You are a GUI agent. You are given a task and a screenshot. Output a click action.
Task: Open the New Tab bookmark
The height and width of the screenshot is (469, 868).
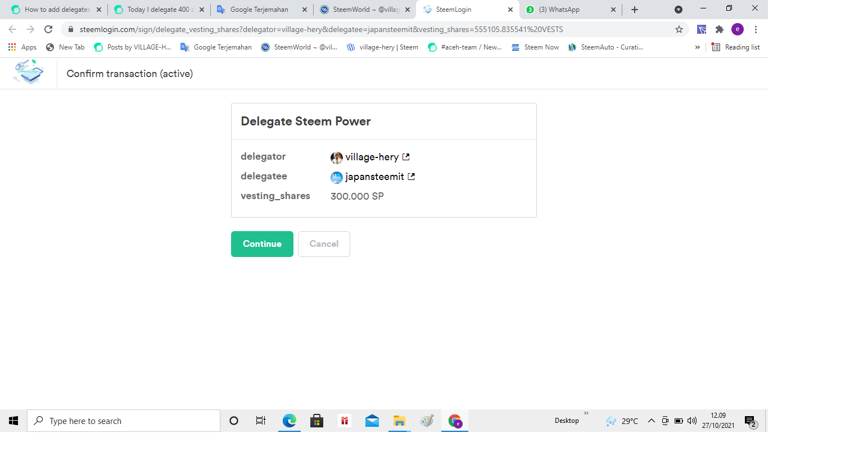click(x=65, y=47)
